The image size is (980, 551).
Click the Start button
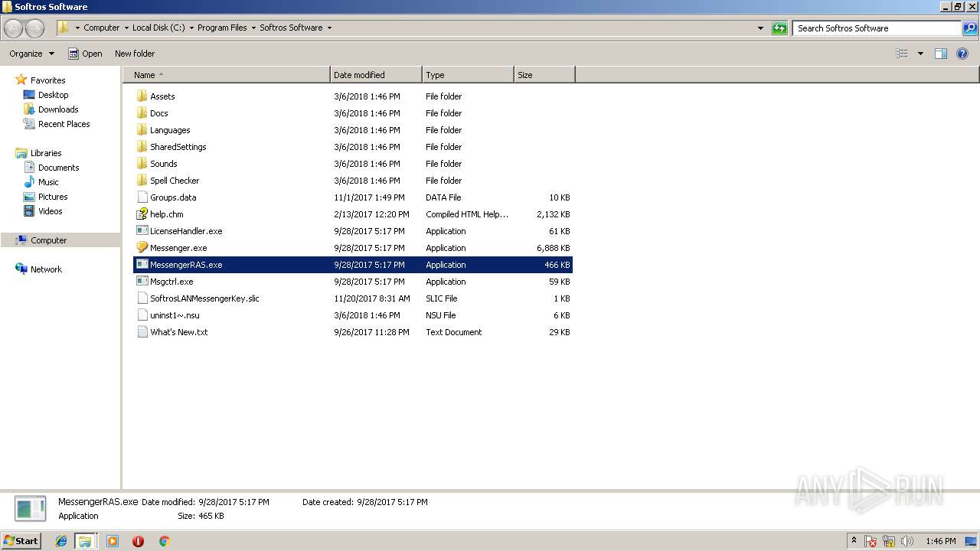21,540
